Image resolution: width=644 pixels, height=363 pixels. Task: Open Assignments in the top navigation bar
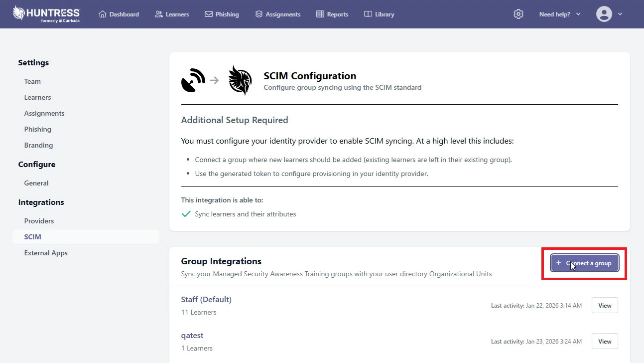(x=277, y=14)
